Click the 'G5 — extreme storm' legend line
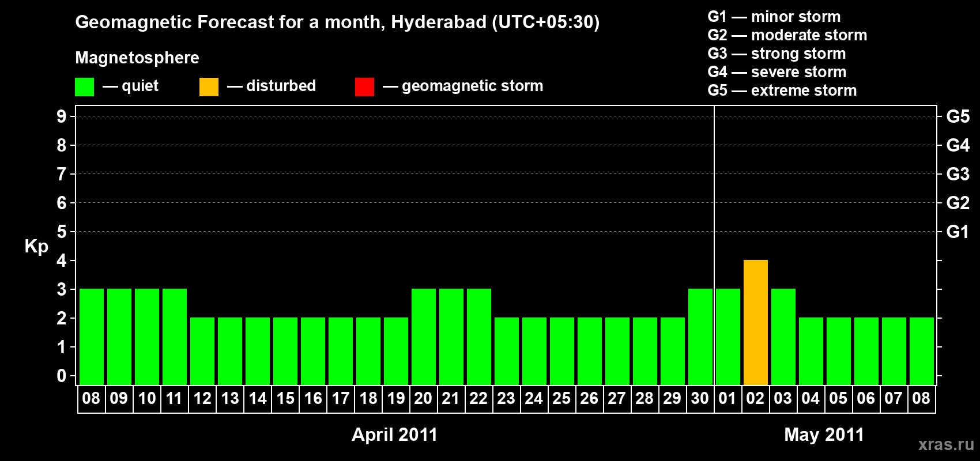 click(x=782, y=90)
